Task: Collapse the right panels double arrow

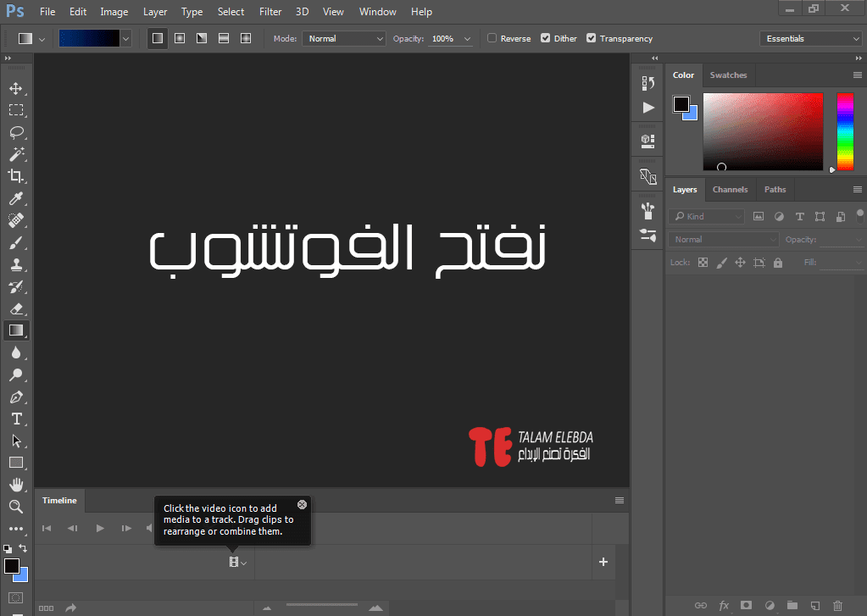Action: tap(859, 58)
